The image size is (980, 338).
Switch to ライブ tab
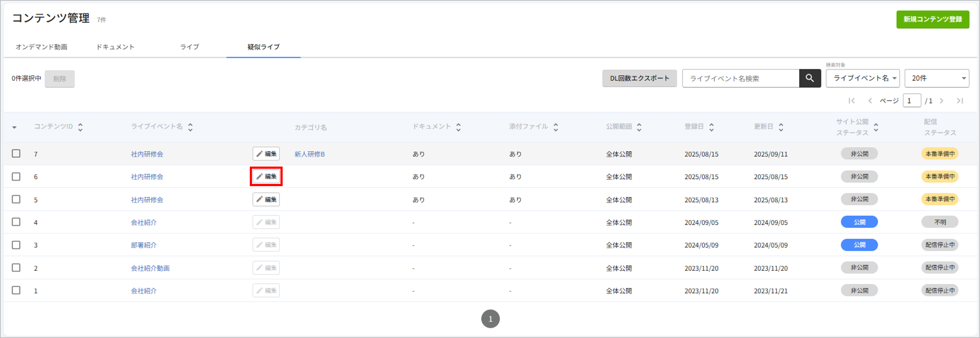click(x=189, y=47)
